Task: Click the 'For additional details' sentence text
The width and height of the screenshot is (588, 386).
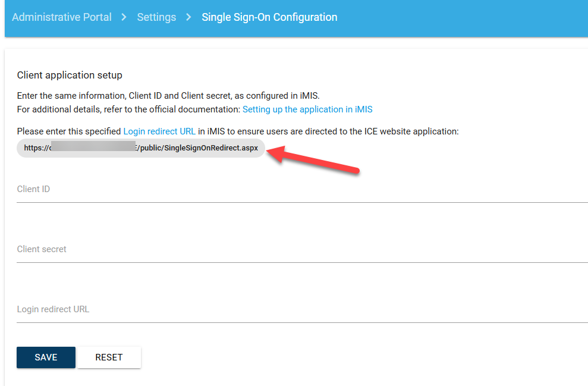Action: pyautogui.click(x=128, y=109)
